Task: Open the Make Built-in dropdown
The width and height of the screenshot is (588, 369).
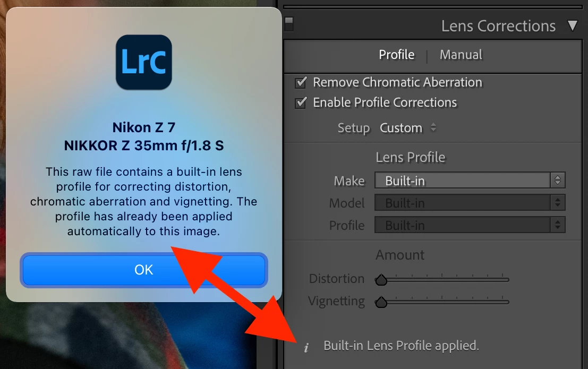Action: (x=470, y=181)
